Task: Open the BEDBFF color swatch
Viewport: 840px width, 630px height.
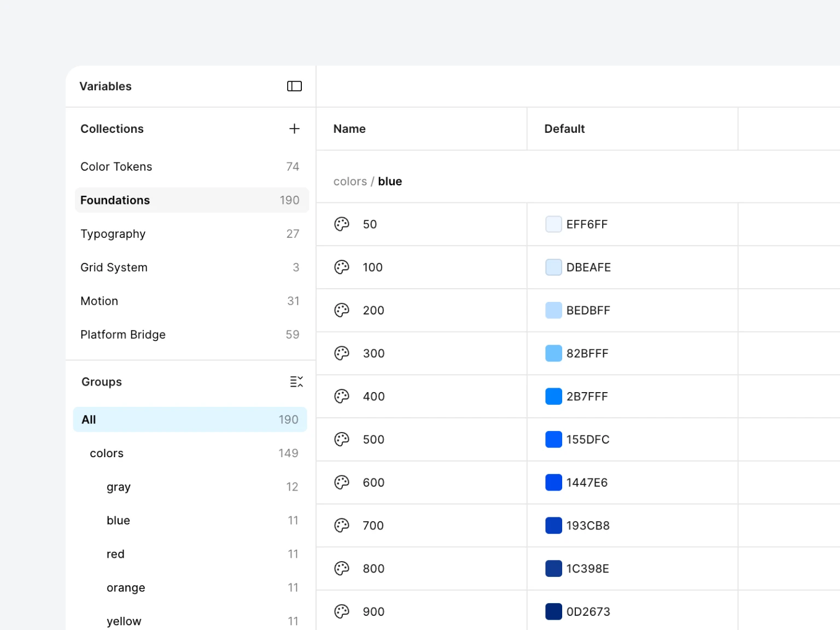Action: 553,310
